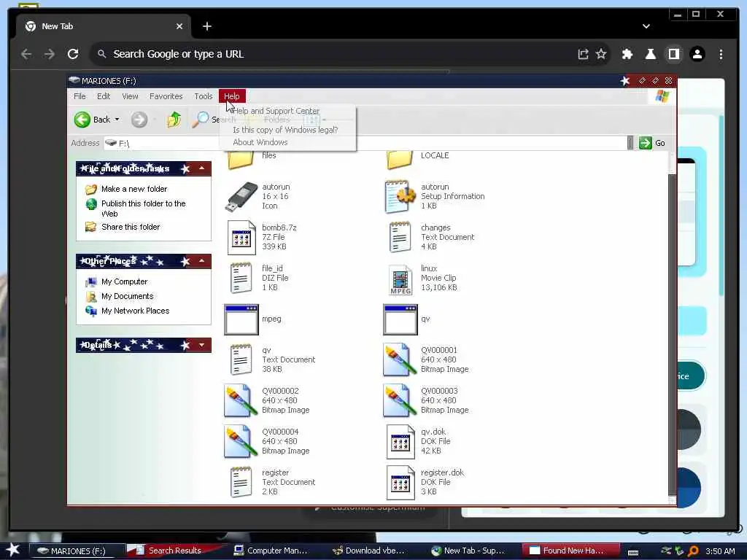Go to My Network Places
The width and height of the screenshot is (747, 560).
pyautogui.click(x=135, y=311)
